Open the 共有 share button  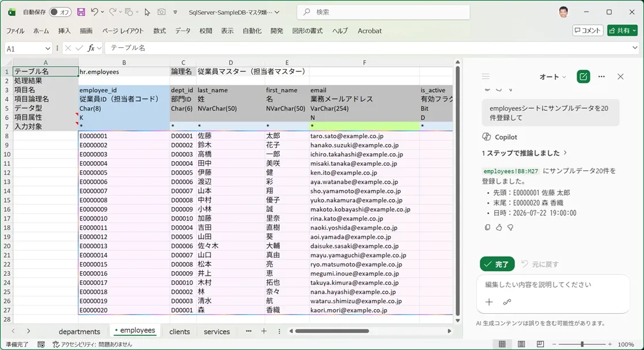point(622,31)
